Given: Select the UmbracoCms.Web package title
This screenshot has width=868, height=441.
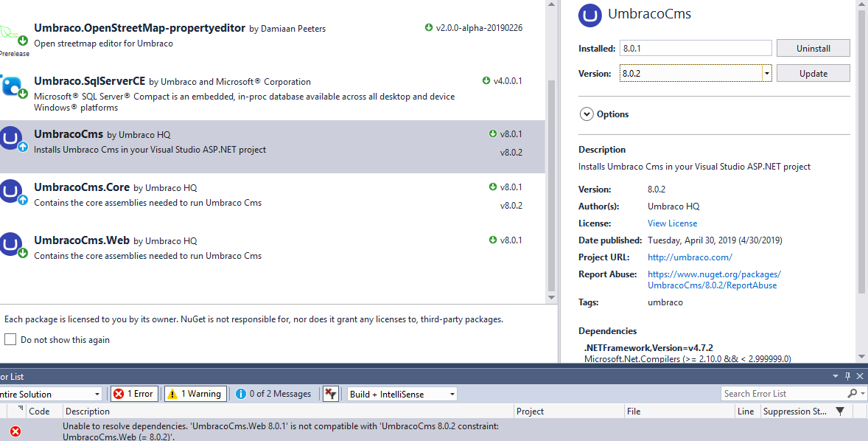Looking at the screenshot, I should coord(82,240).
